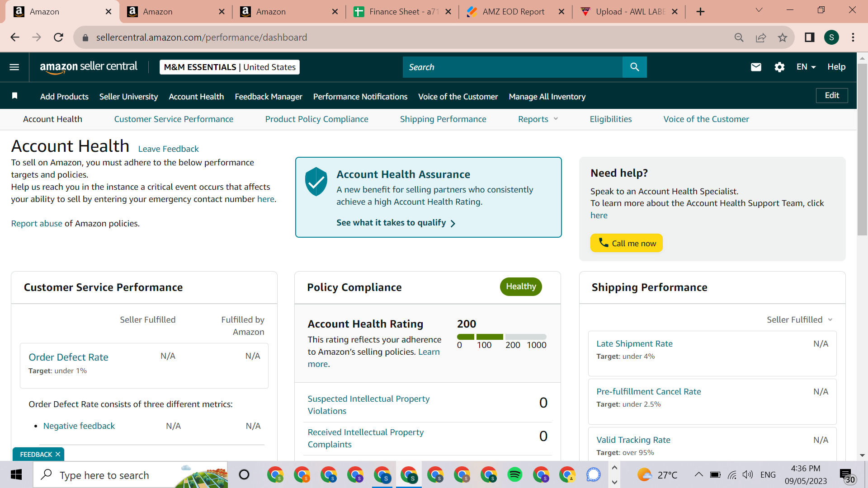This screenshot has height=488, width=868.
Task: Switch to the Upload - AWL LABEL tab
Action: point(629,12)
